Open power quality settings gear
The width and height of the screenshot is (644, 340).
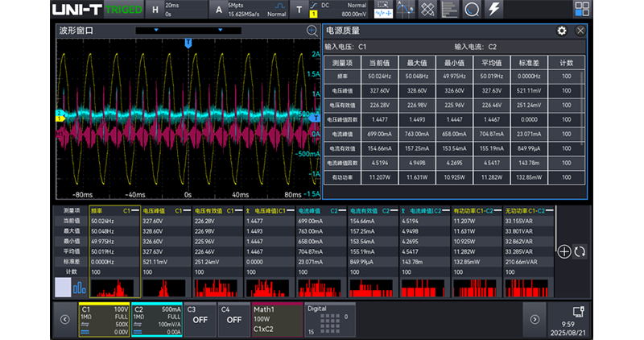[x=561, y=31]
